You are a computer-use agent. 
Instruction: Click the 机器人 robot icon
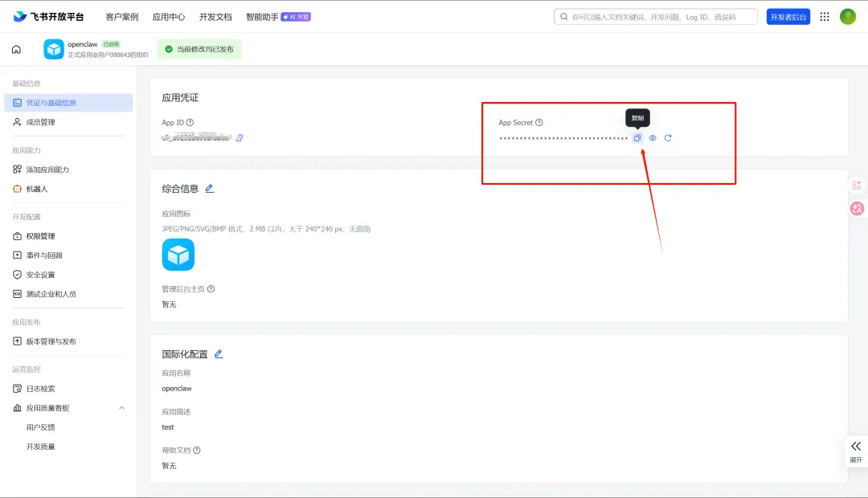(17, 189)
